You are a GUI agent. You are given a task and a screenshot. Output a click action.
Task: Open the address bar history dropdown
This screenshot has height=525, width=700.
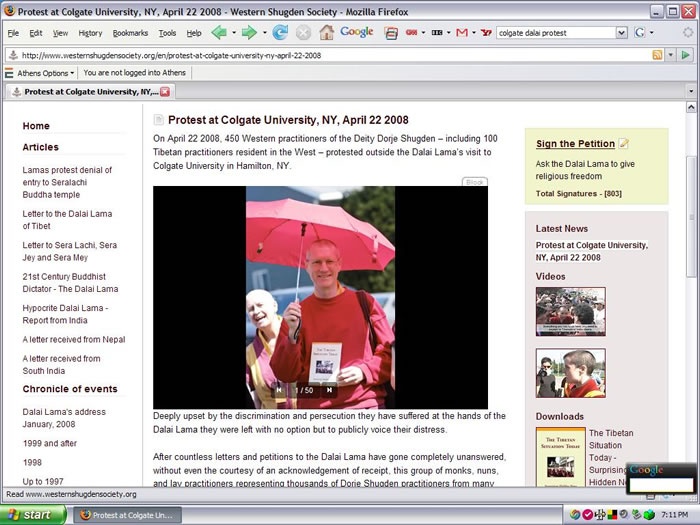(671, 55)
